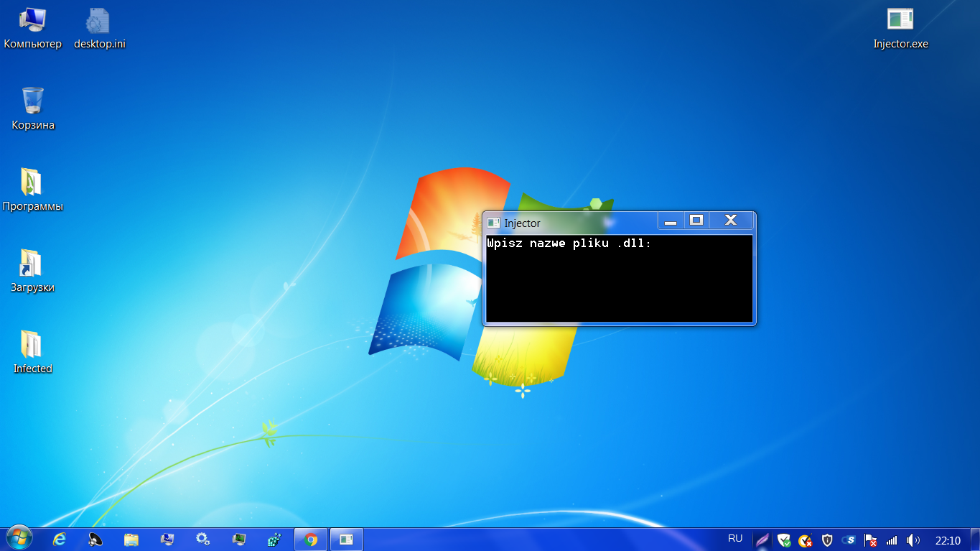980x551 pixels.
Task: Click the Show Desktop strip beside the clock
Action: pyautogui.click(x=975, y=540)
